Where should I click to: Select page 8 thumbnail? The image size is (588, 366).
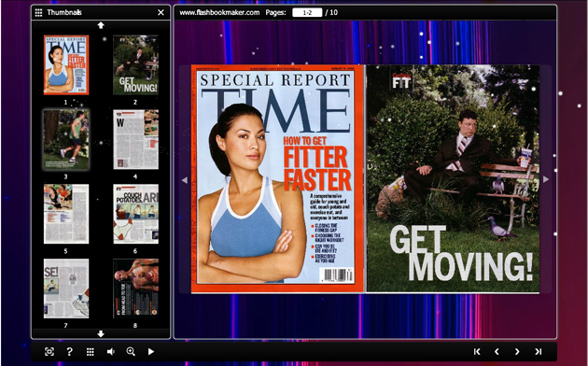135,289
